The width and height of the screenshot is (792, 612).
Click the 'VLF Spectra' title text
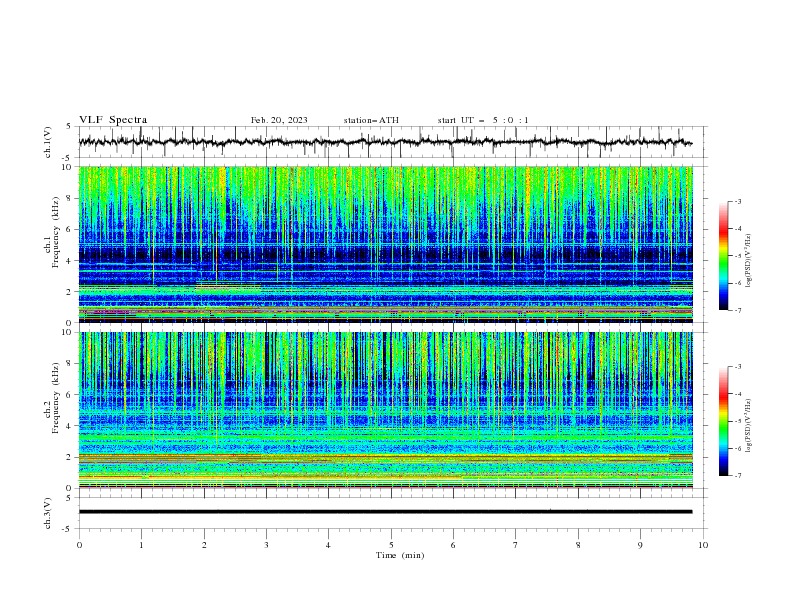click(113, 120)
